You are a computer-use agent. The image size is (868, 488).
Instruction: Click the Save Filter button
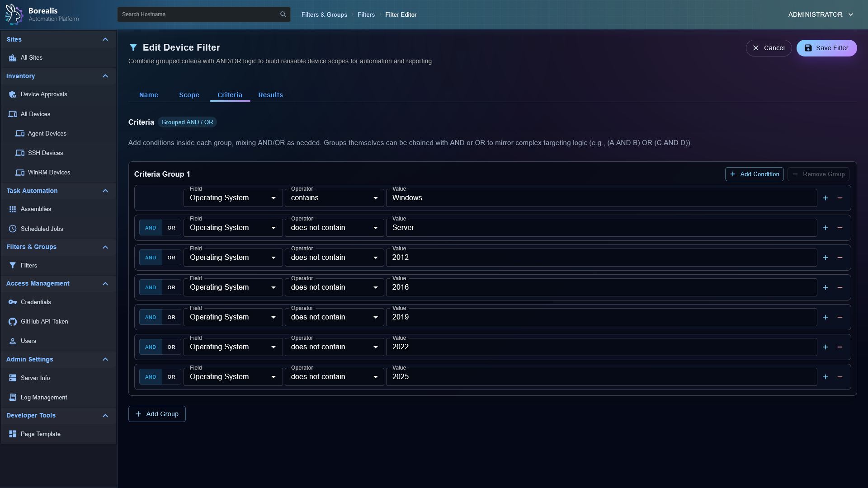[826, 48]
